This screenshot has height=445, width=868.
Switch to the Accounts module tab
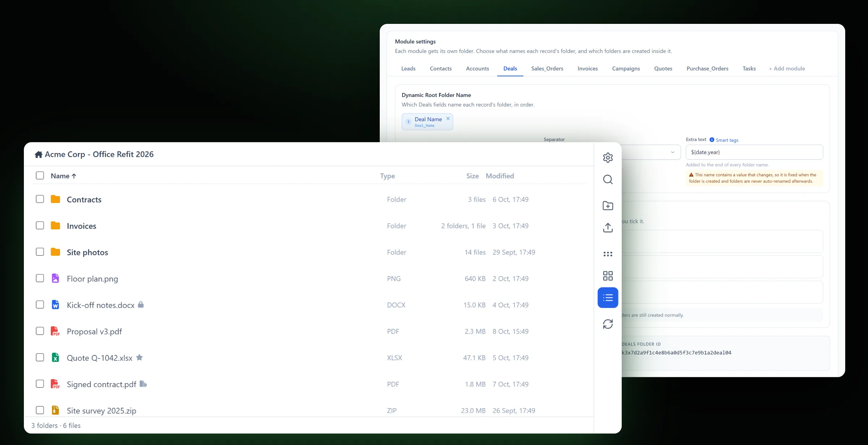tap(477, 68)
